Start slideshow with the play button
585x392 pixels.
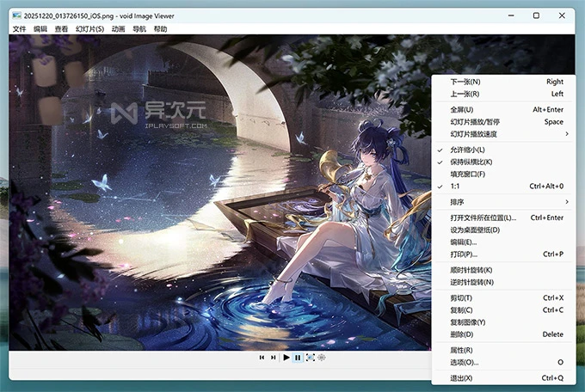(x=286, y=358)
